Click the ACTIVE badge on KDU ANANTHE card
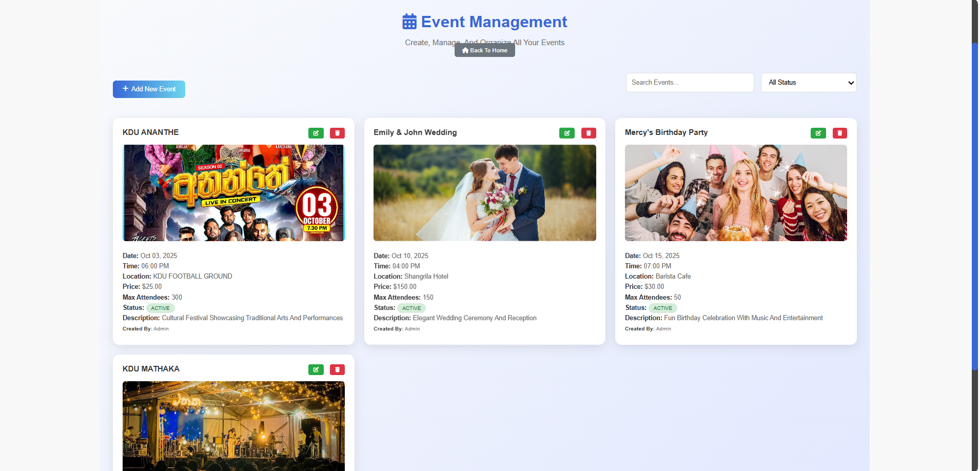 (x=160, y=308)
